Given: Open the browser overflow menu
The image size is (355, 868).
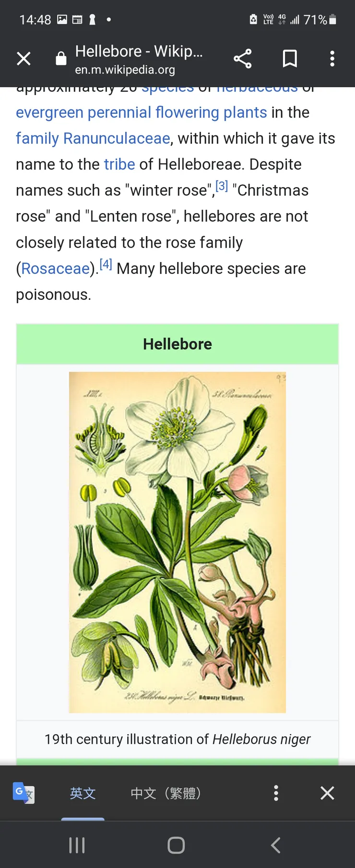Looking at the screenshot, I should [x=332, y=59].
